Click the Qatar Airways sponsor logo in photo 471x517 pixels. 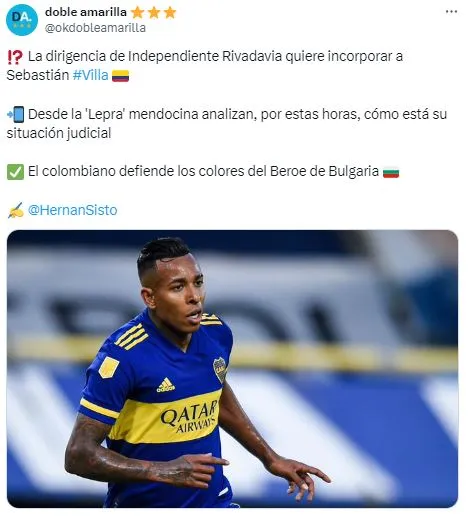coord(189,416)
